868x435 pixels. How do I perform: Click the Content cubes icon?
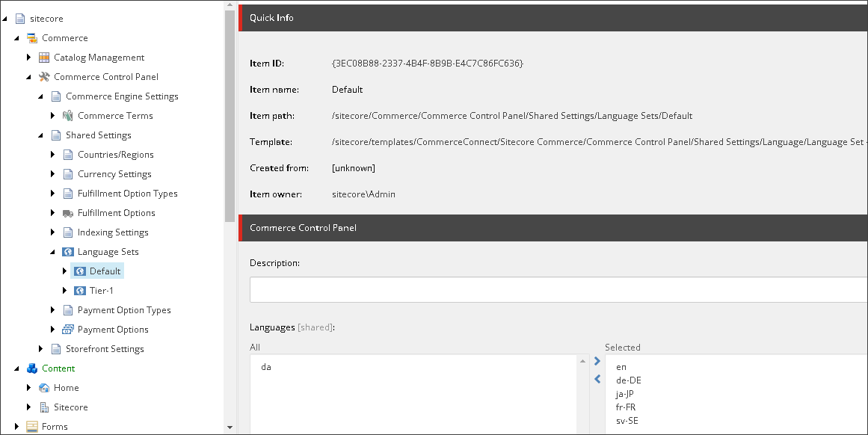pyautogui.click(x=32, y=368)
